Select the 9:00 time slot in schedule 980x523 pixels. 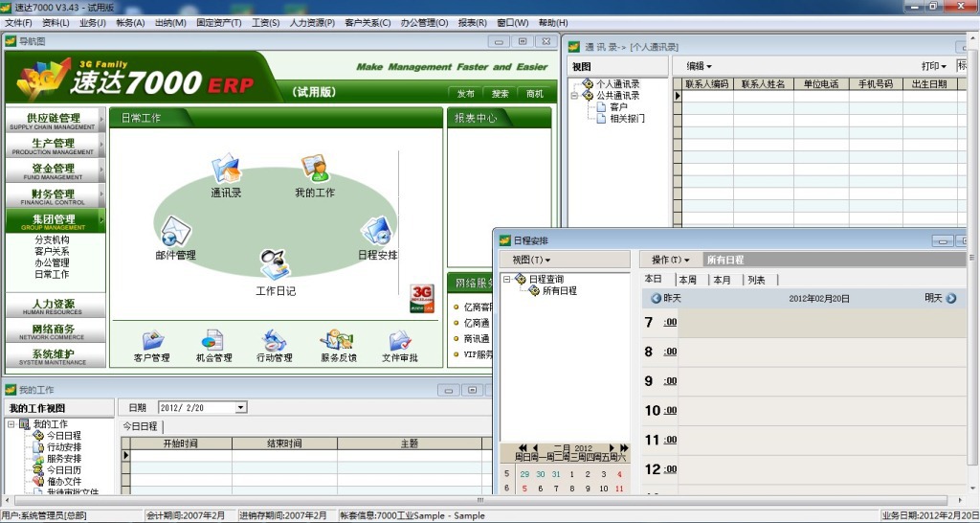click(x=822, y=381)
